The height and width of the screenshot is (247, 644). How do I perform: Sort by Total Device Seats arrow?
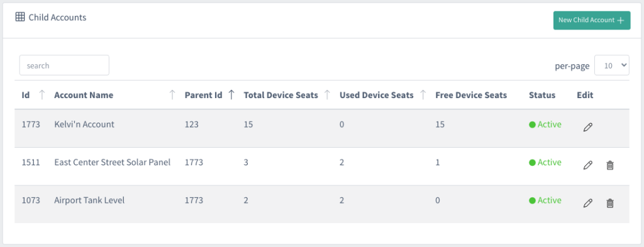(327, 95)
